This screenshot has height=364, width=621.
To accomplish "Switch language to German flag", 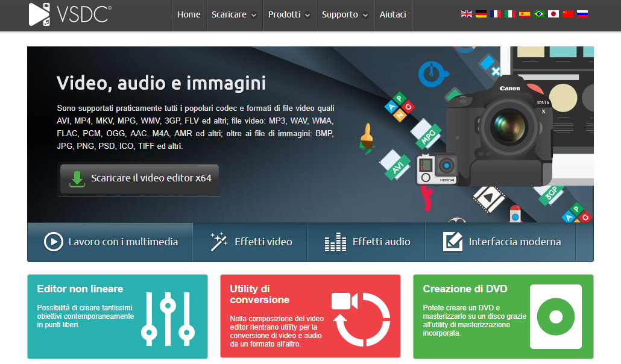I will tap(481, 14).
